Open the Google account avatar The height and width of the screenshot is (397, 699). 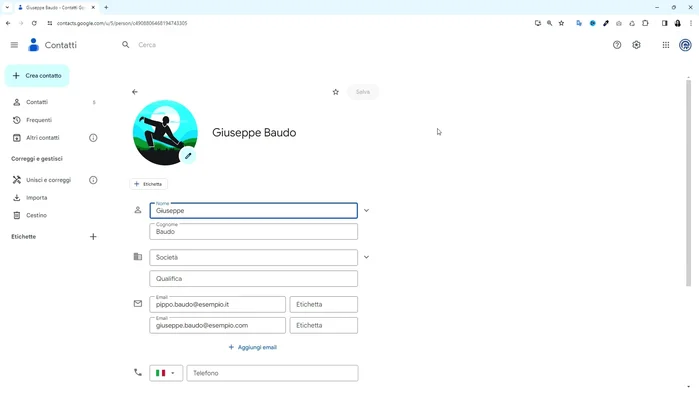click(685, 45)
